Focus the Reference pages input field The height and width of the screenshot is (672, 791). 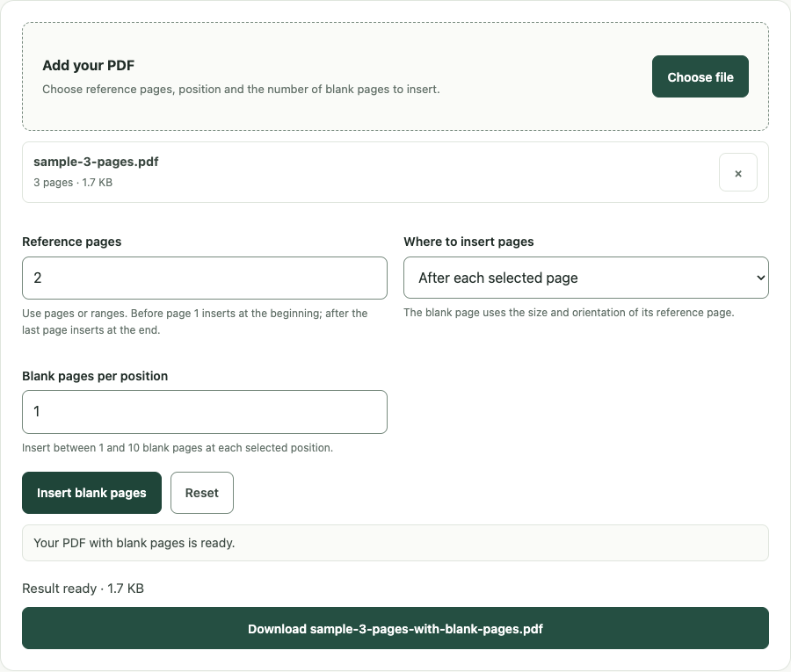[205, 278]
